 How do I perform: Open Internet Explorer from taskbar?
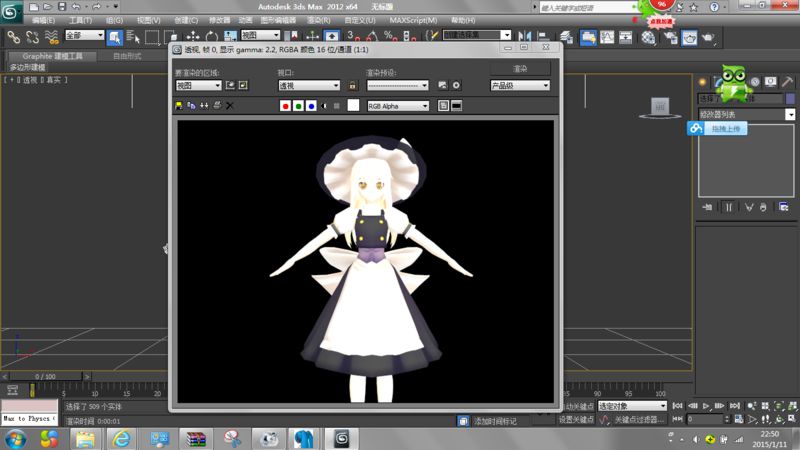[121, 439]
